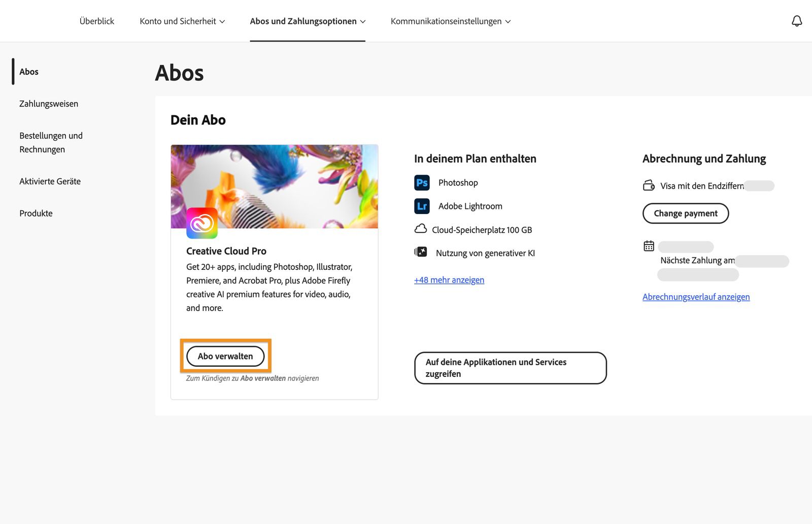
Task: Click Auf deine Applikationen und Services zugreifen
Action: tap(511, 368)
